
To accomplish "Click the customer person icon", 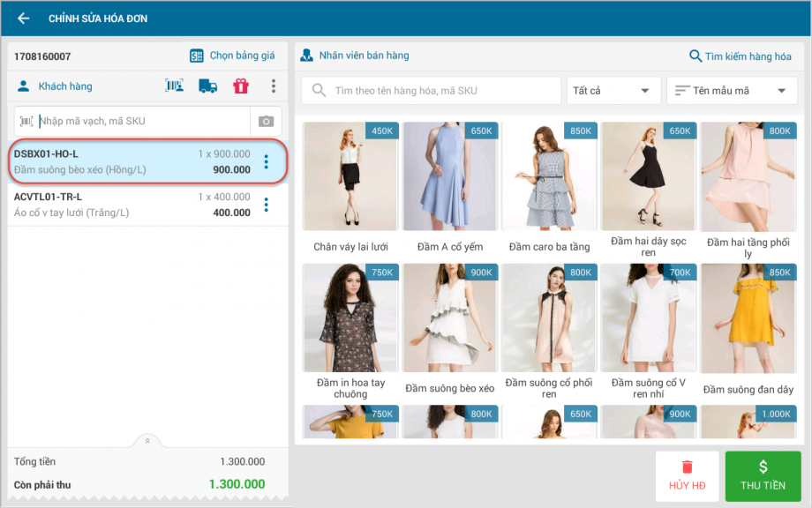I will pos(23,86).
